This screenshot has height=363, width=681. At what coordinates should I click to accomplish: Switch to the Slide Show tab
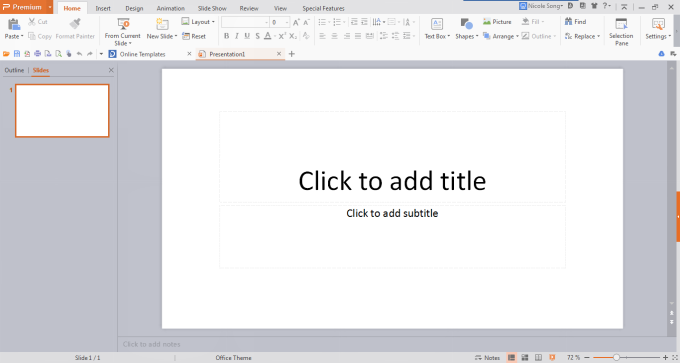tap(212, 8)
